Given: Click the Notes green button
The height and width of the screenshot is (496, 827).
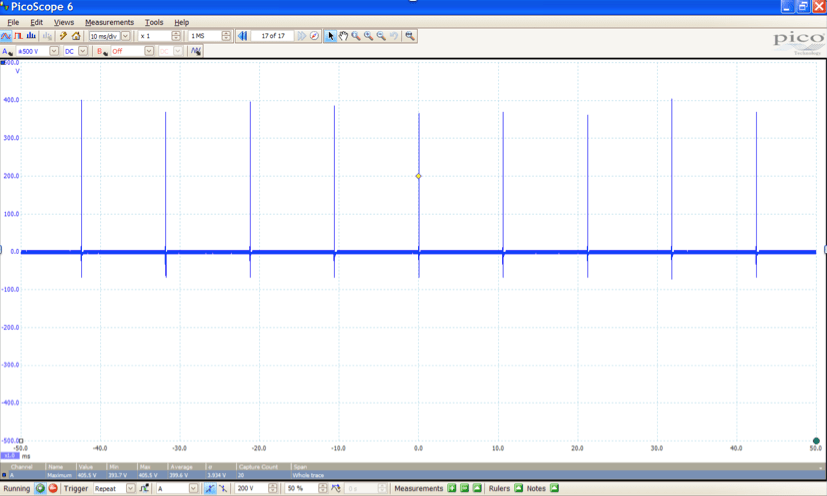Looking at the screenshot, I should (x=554, y=488).
